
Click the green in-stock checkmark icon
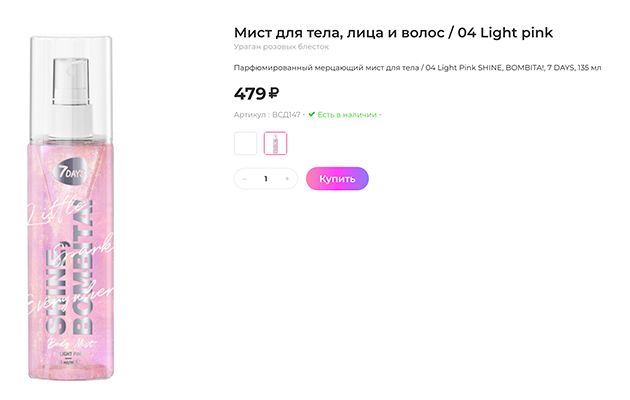tap(312, 114)
